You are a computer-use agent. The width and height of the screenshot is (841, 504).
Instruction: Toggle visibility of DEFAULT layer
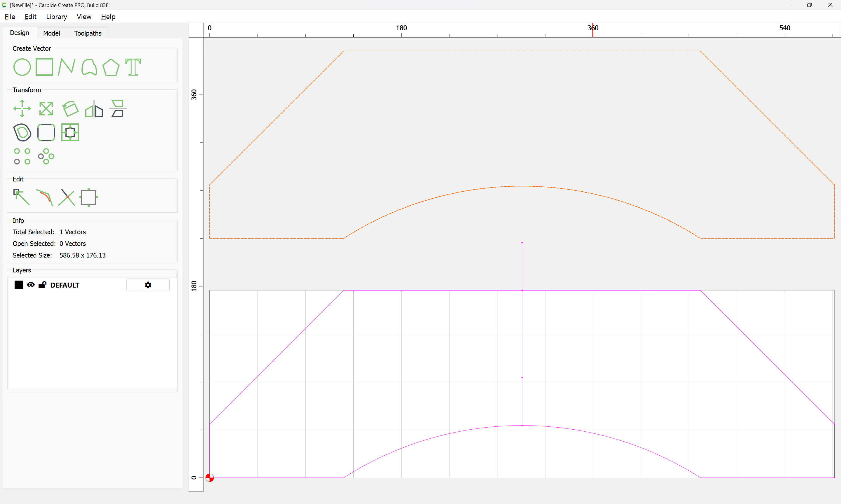tap(31, 285)
